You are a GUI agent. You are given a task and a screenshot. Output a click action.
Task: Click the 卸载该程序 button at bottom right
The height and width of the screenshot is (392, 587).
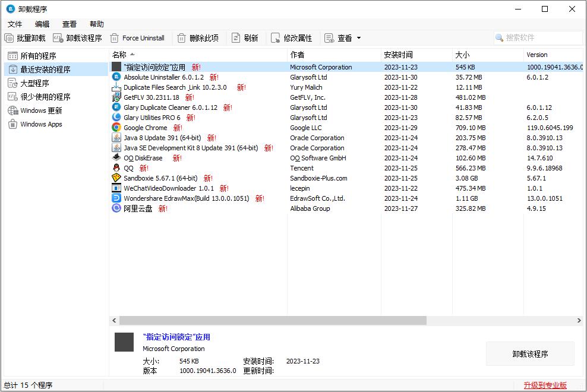click(529, 353)
